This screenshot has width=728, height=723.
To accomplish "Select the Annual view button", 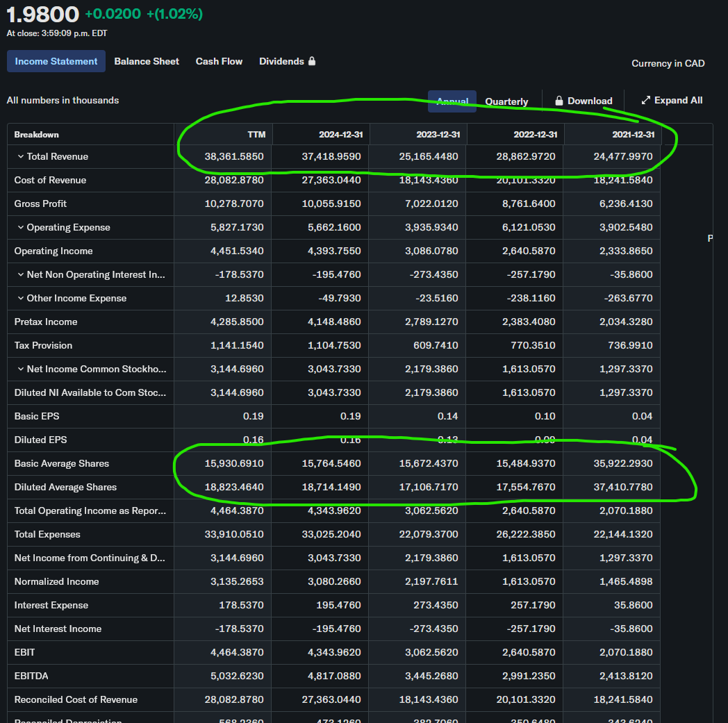I will 452,101.
